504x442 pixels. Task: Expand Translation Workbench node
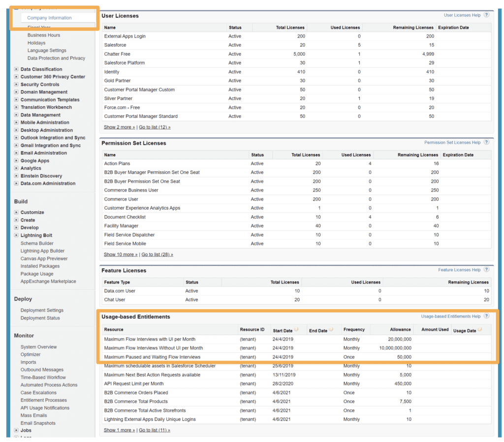tap(16, 107)
